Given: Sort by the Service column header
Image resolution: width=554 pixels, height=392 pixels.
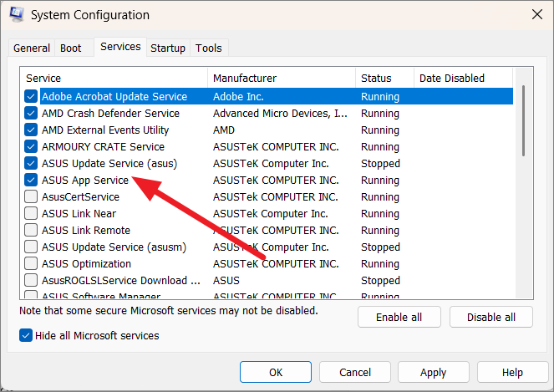Looking at the screenshot, I should [x=114, y=78].
